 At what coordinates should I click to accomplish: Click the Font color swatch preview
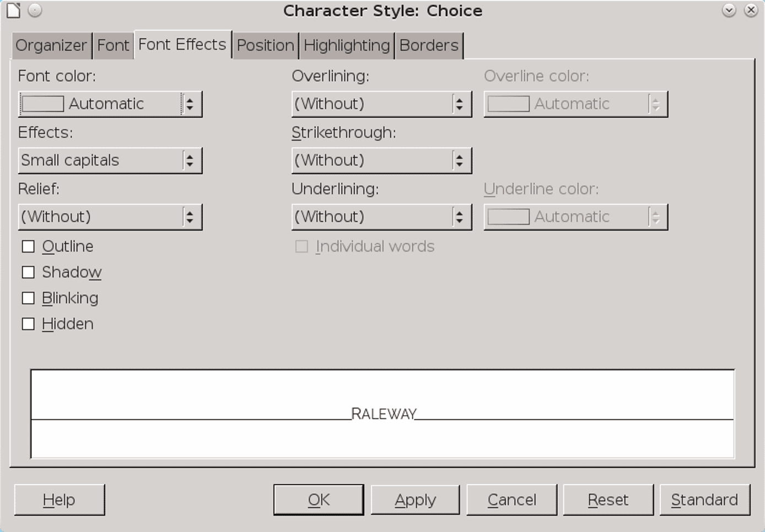click(43, 104)
